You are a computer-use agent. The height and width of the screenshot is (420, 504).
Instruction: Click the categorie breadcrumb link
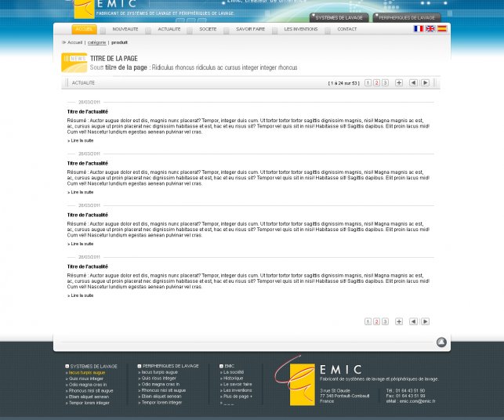[x=96, y=42]
